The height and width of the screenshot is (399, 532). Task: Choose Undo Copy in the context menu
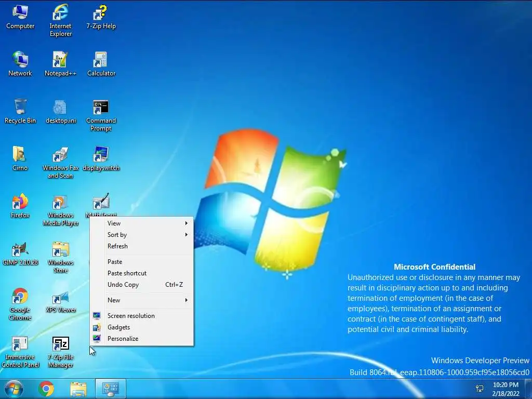click(142, 285)
